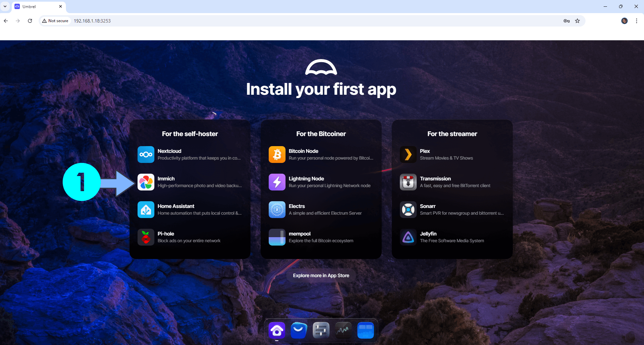Switch to the Umbrel browser tab

[39, 7]
